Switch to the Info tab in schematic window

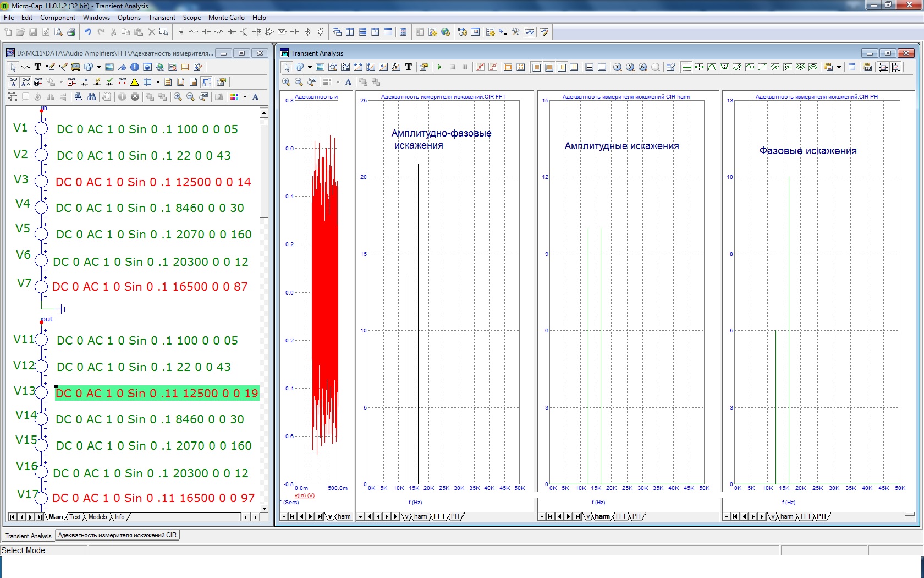click(119, 517)
